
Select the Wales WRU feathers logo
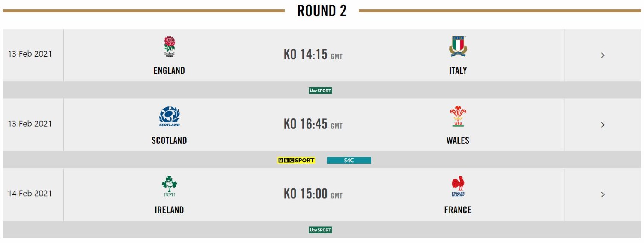coord(458,116)
